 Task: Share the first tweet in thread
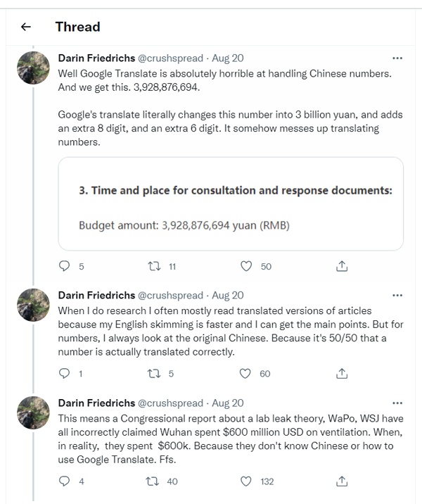(x=342, y=266)
